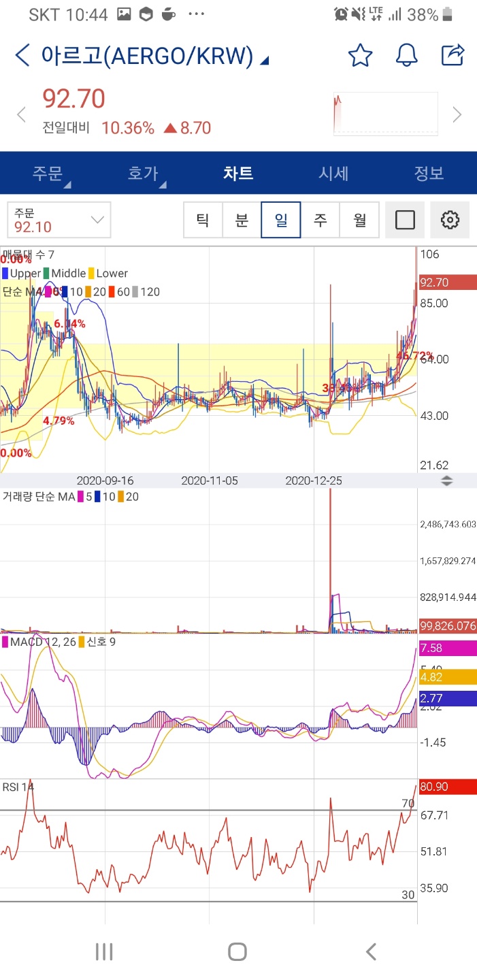Viewport: 477px width, 980px height.
Task: Tap the 4.79% volume profile label
Action: point(58,421)
